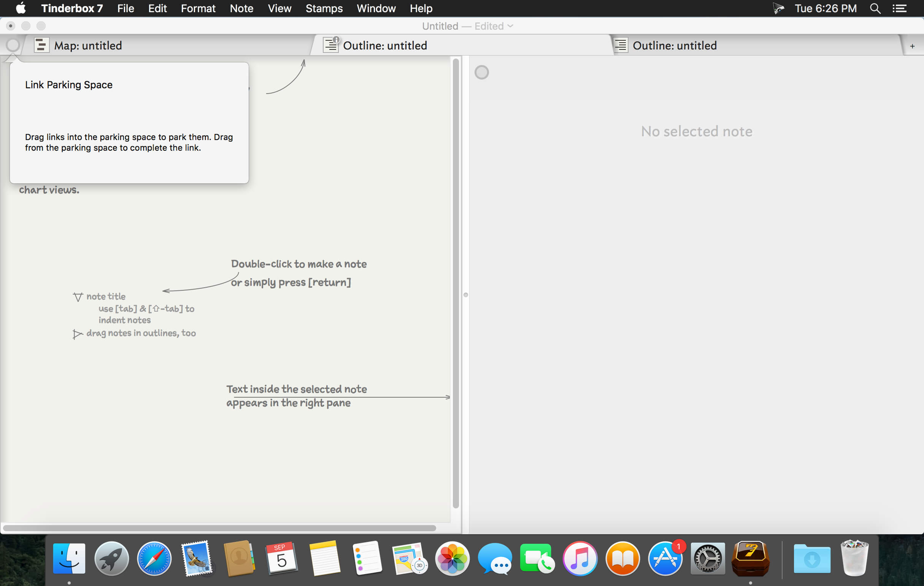Click the outline icon on the rightmost tab
The width and height of the screenshot is (924, 586).
621,45
